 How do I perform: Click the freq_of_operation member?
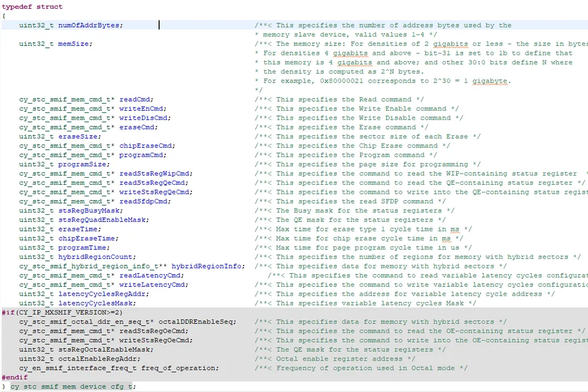click(178, 368)
